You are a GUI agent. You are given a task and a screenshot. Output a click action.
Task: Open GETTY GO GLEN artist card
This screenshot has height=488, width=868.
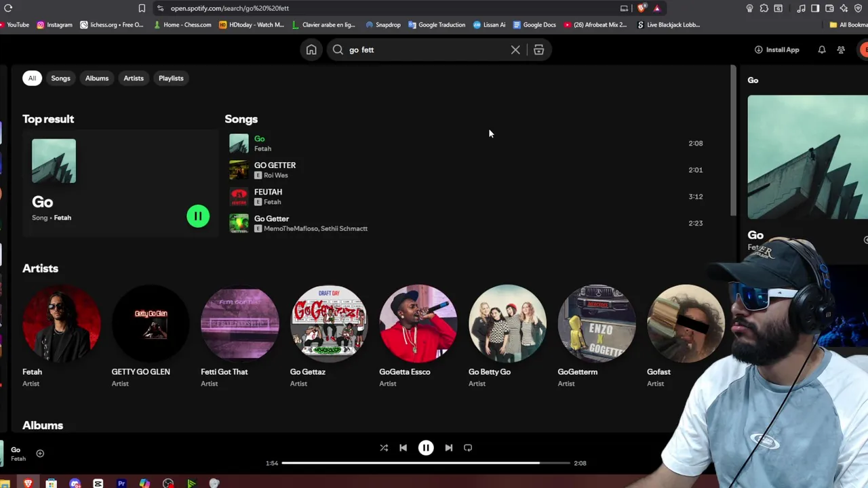pos(150,336)
